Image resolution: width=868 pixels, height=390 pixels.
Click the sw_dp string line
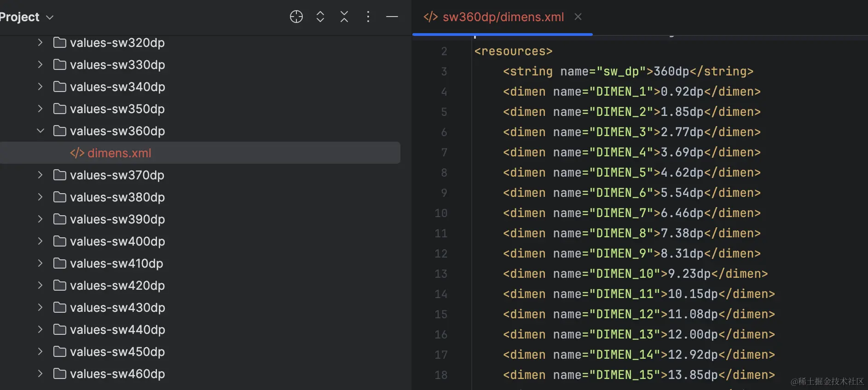[628, 71]
